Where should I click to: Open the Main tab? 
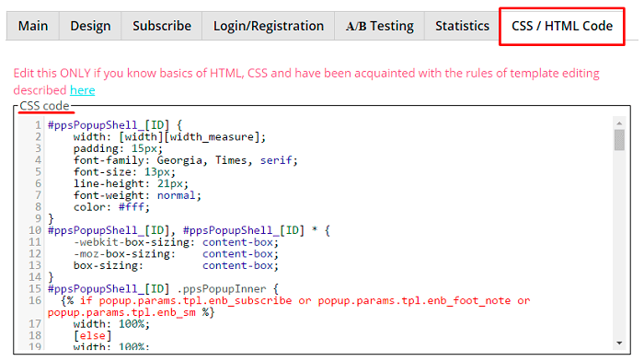point(33,26)
